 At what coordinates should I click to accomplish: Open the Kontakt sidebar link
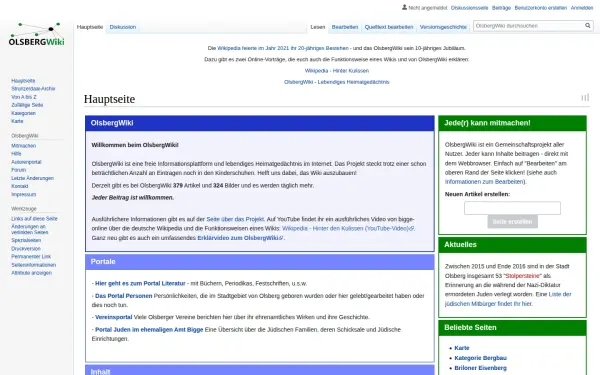(x=20, y=186)
